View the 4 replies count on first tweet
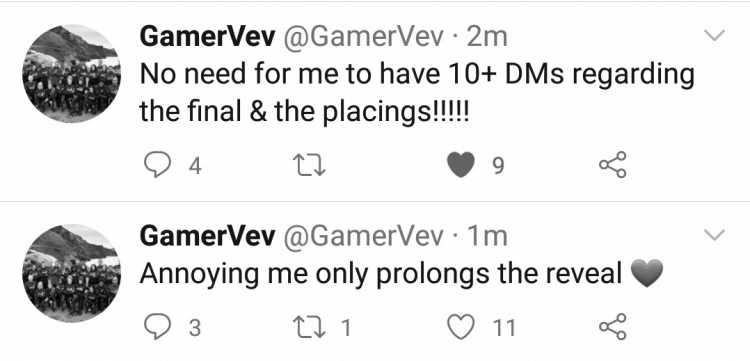This screenshot has width=750, height=361. pyautogui.click(x=195, y=166)
